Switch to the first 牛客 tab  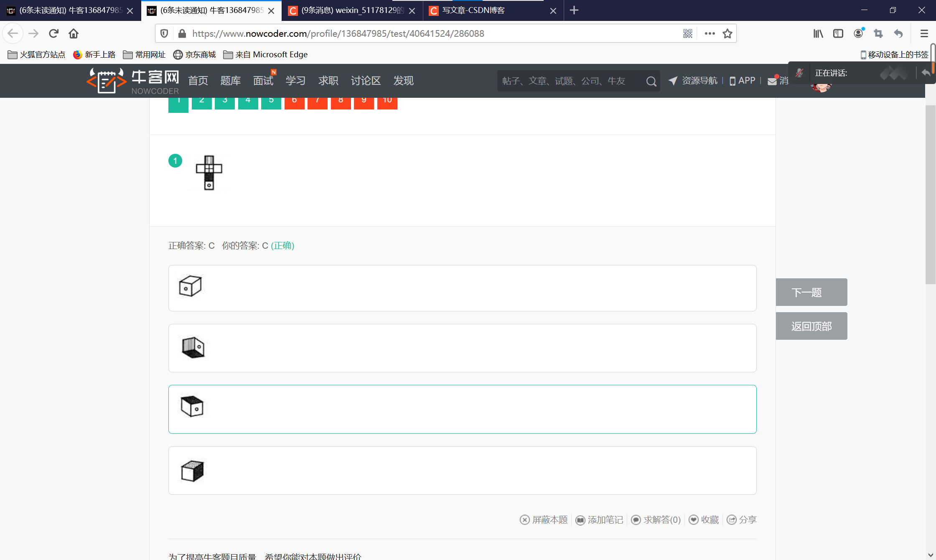(70, 10)
